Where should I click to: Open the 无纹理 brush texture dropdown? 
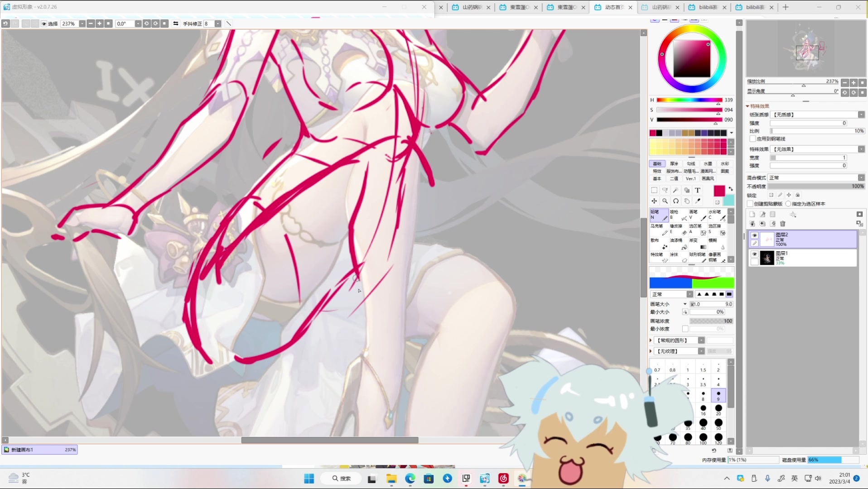pos(701,351)
